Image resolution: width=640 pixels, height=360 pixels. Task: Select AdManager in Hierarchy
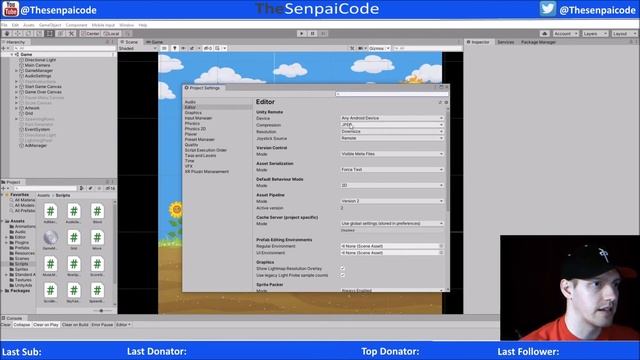pos(36,145)
